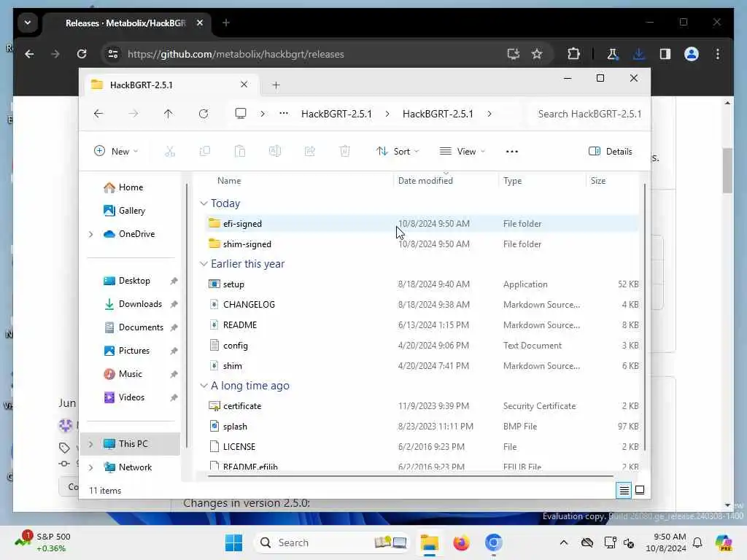View site information icon in address bar

(113, 54)
